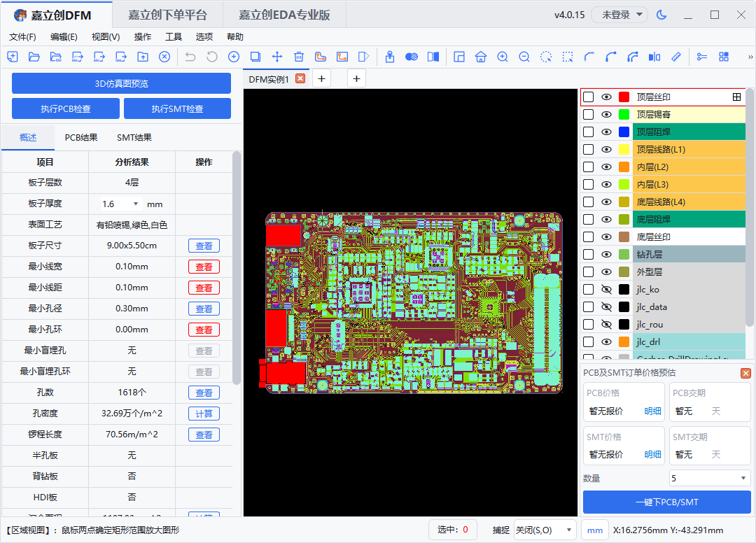Hide the 外型层 layer eye
This screenshot has width=756, height=543.
click(x=606, y=271)
